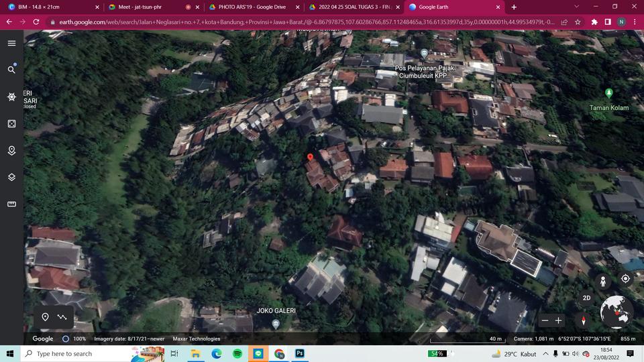Click the JOKO GALERI label
Viewport: 644px width, 362px height.
point(276,310)
